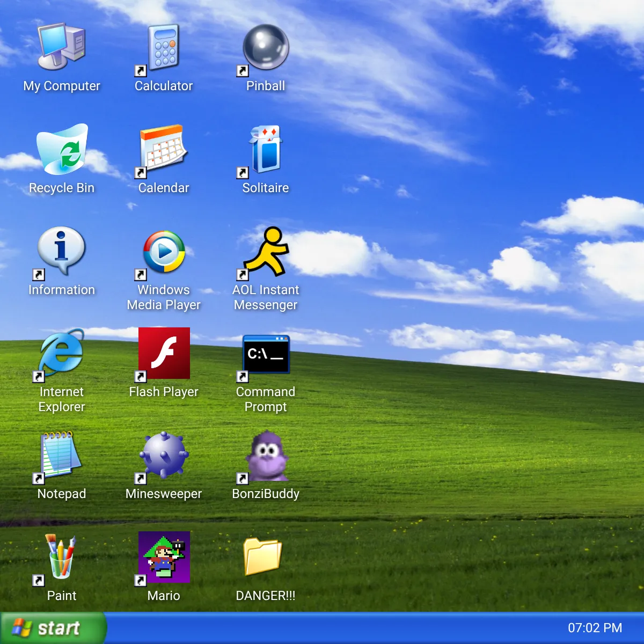Select the Notepad shortcut icon

[x=62, y=455]
